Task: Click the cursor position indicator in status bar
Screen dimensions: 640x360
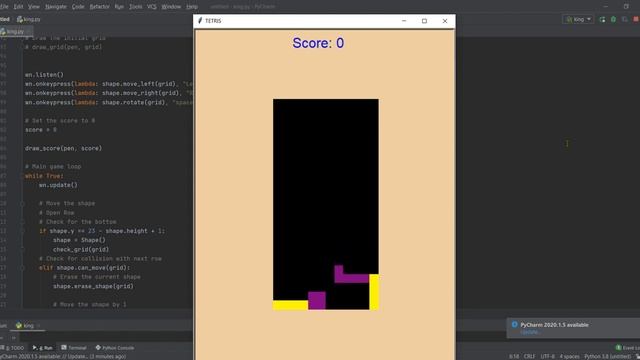Action: click(x=514, y=356)
